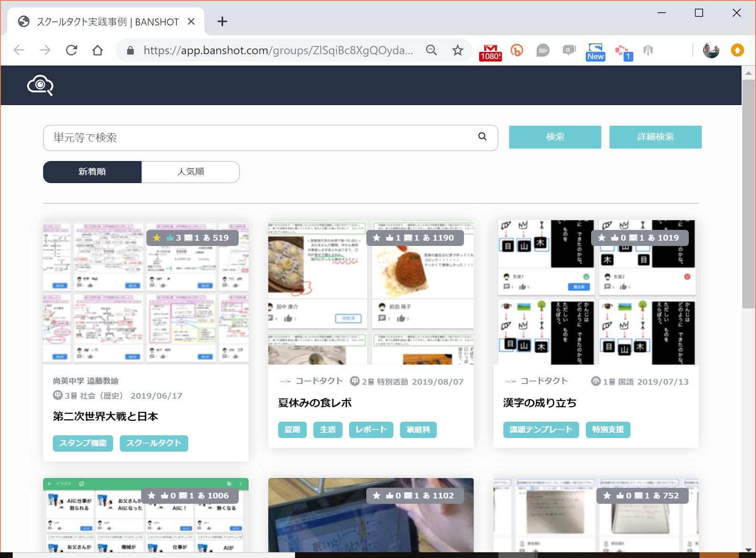Viewport: 756px width, 558px height.
Task: Click the thumbs-up icon on the 1190-views card
Action: [390, 238]
